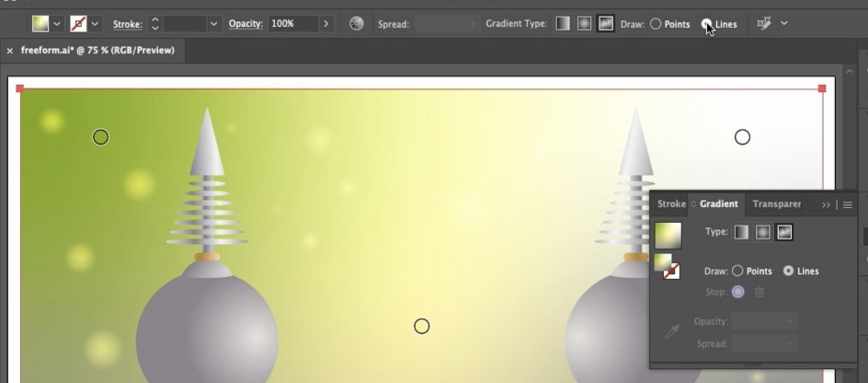Select the yellow color stop near bottom center
Screen dimensions: 868x383
422,326
